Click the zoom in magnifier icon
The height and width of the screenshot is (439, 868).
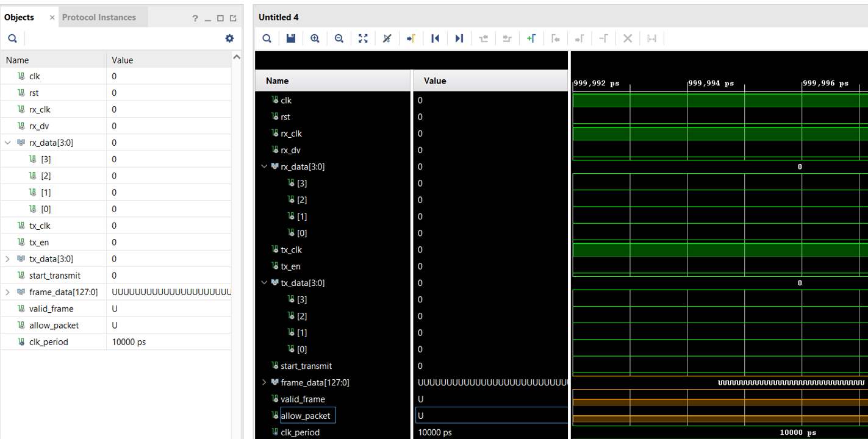[x=315, y=38]
